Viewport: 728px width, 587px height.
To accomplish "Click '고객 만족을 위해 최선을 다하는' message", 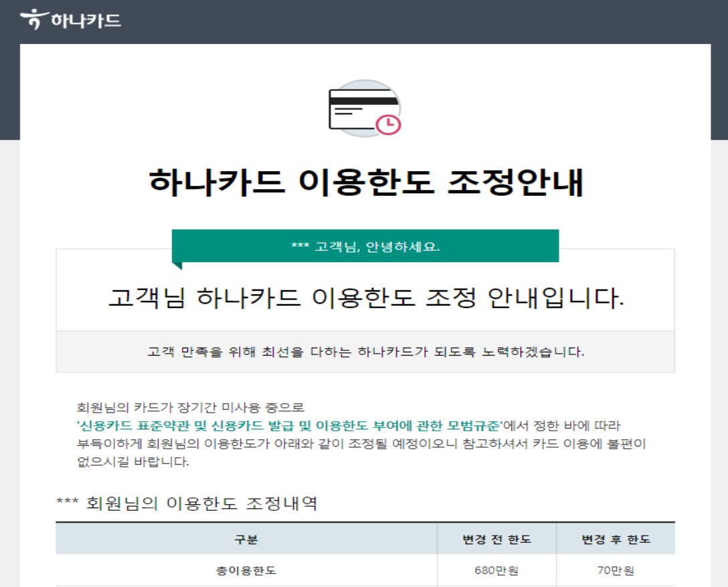I will coord(365,352).
